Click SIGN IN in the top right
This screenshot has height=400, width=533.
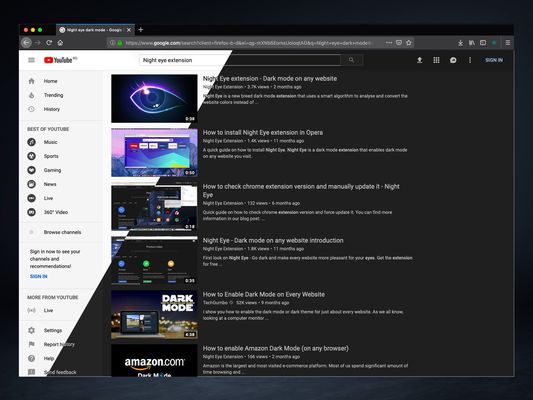pos(494,60)
